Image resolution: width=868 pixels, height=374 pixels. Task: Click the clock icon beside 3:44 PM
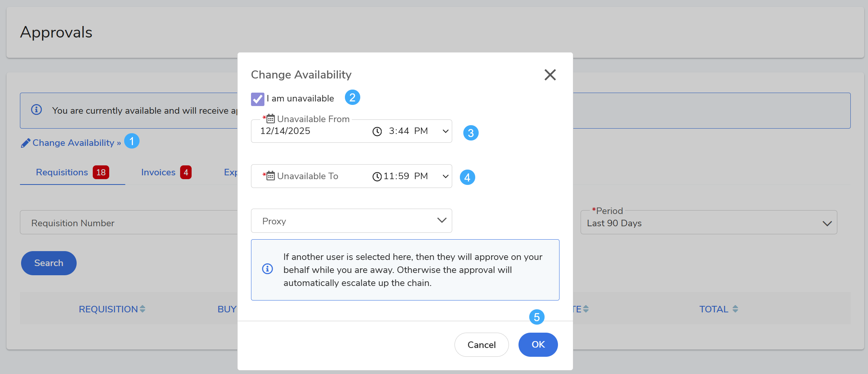pyautogui.click(x=377, y=131)
